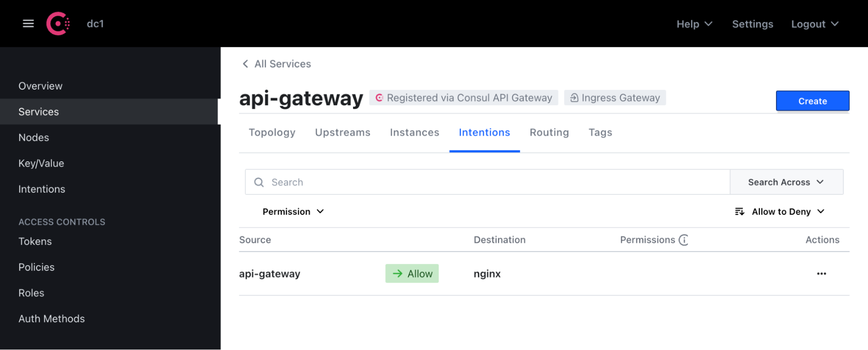Expand the Permission filter dropdown
Image resolution: width=868 pixels, height=350 pixels.
(x=293, y=211)
